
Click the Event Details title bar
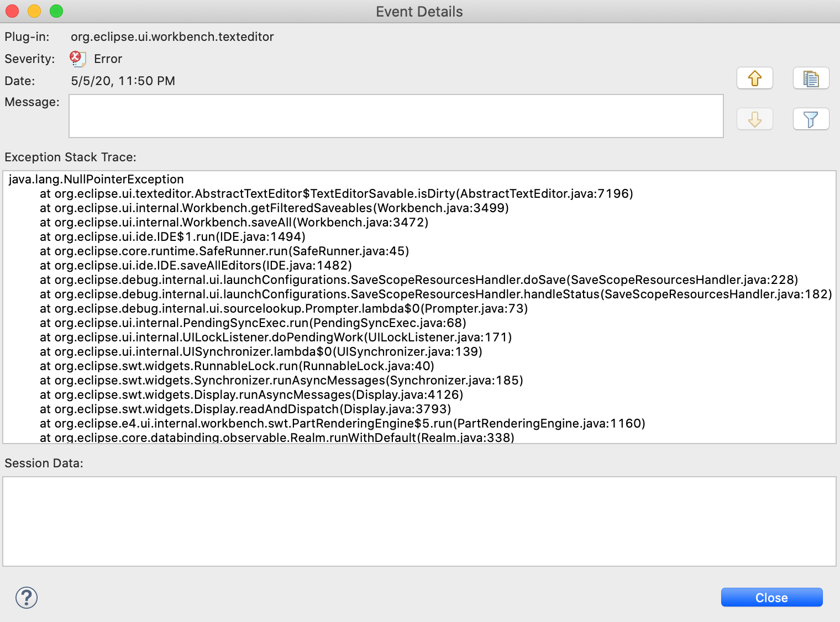(419, 12)
